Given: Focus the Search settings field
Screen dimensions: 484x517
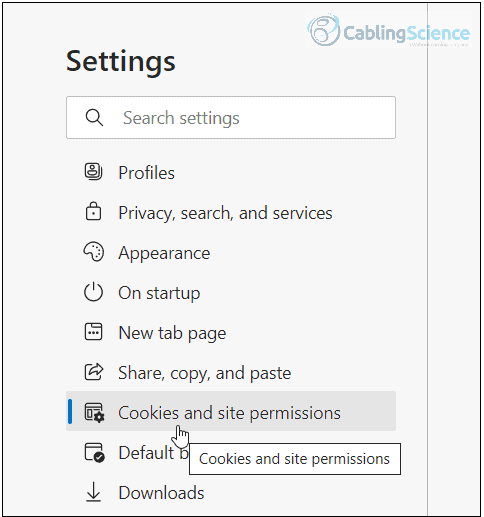Looking at the screenshot, I should (x=231, y=118).
